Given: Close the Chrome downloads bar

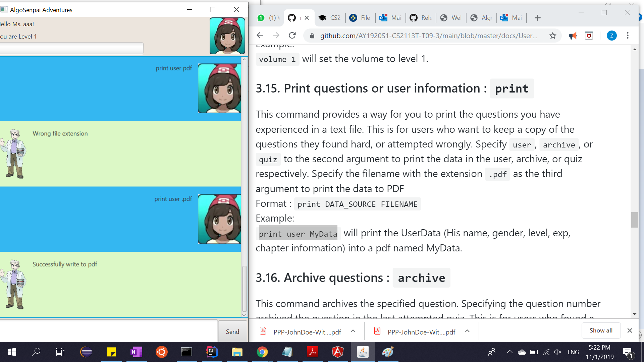Looking at the screenshot, I should [x=630, y=330].
